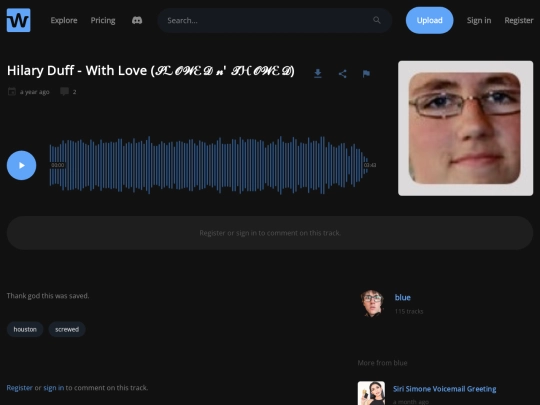Click the 'Thank god this was saved.' description
The height and width of the screenshot is (405, 540).
(48, 296)
